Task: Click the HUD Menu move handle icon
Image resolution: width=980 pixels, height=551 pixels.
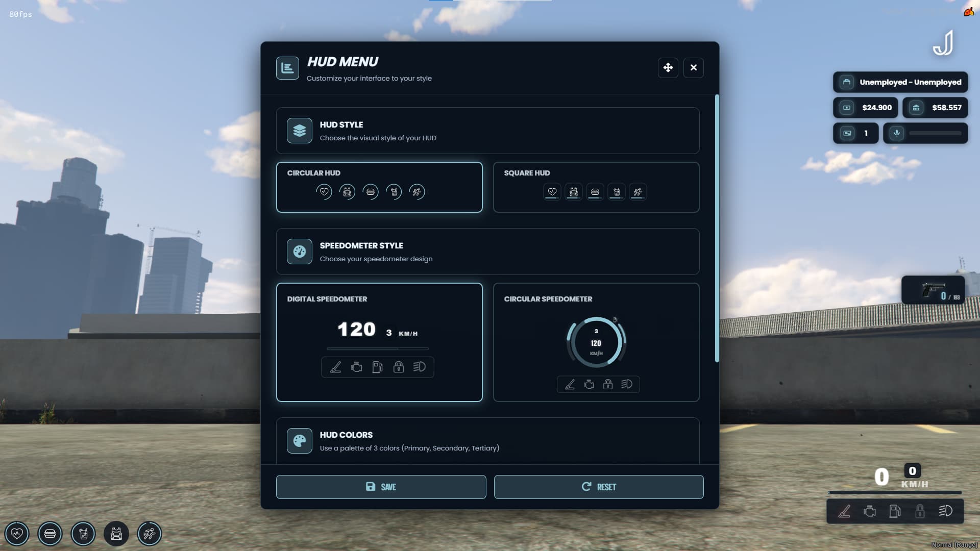Action: [668, 67]
